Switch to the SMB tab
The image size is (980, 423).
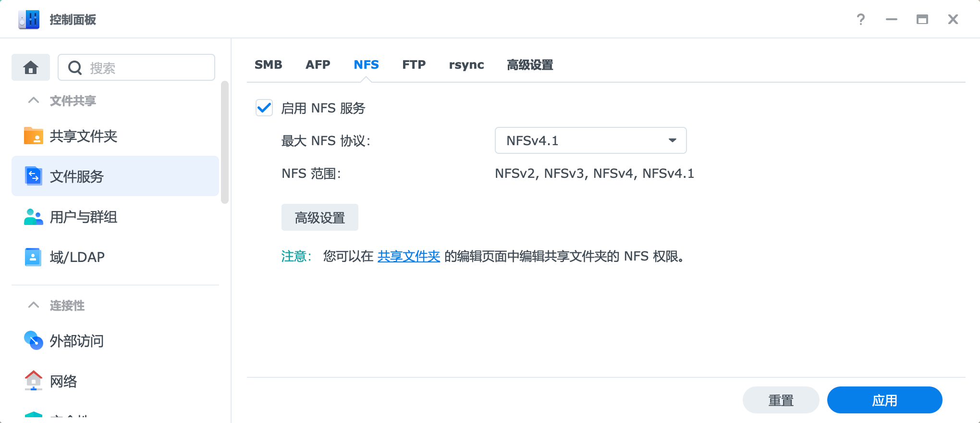point(268,65)
